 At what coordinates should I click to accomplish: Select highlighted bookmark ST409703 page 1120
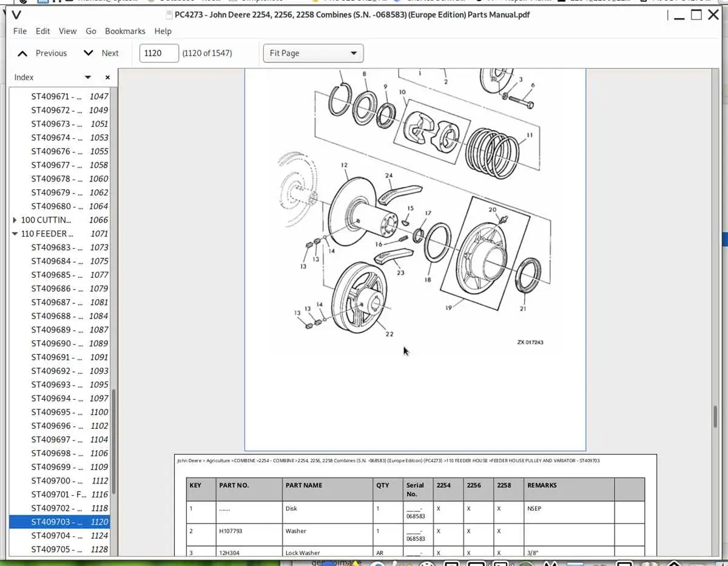click(60, 522)
